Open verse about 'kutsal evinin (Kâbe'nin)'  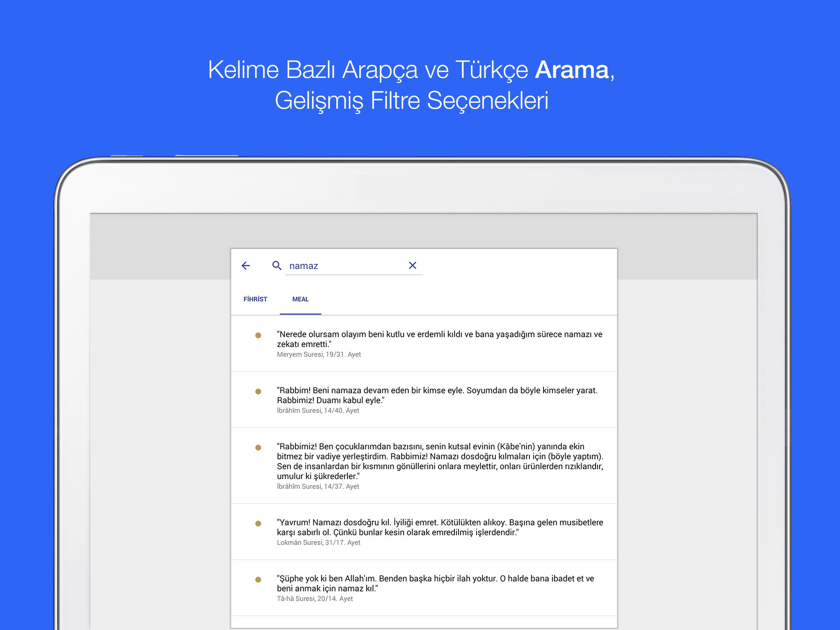pos(424,466)
